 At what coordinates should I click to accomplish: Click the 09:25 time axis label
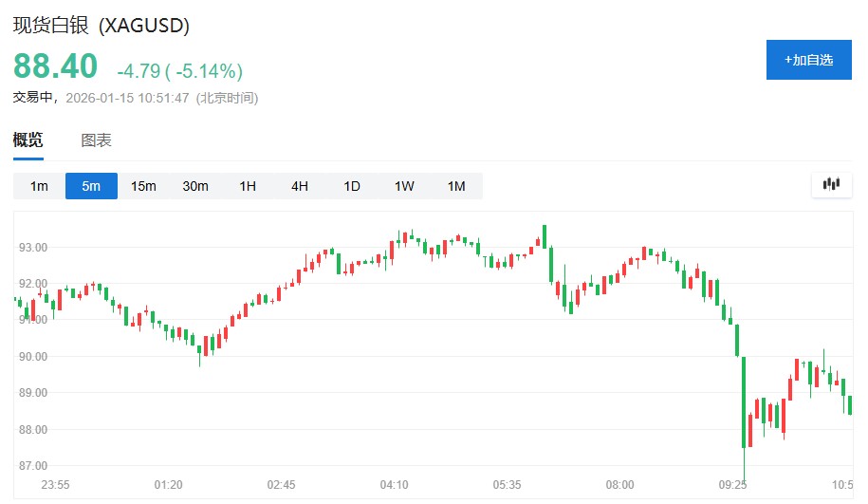(x=732, y=485)
